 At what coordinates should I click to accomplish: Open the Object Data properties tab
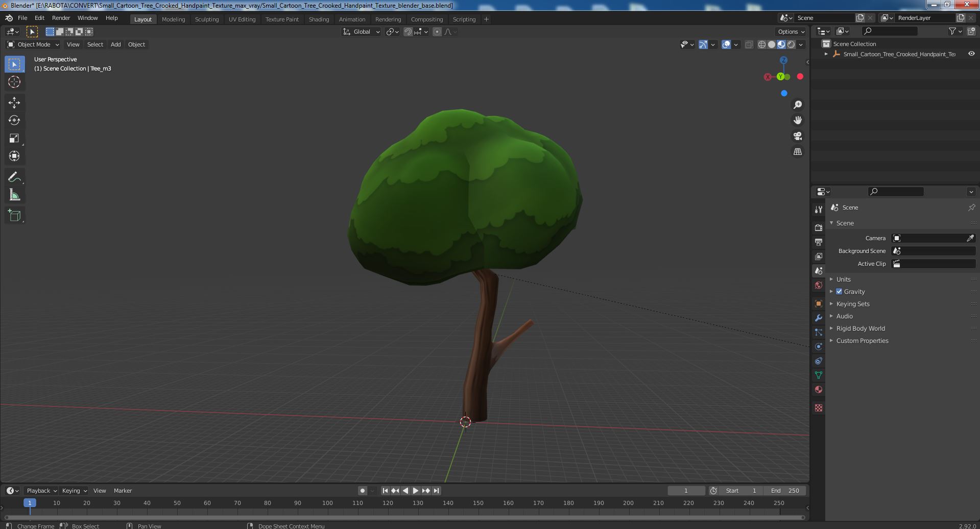pos(819,375)
